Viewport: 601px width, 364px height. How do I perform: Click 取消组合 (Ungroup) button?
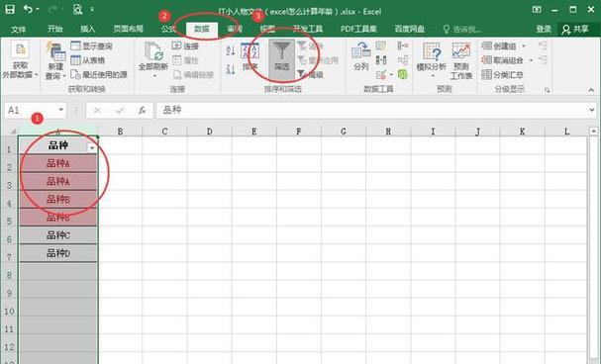(503, 60)
